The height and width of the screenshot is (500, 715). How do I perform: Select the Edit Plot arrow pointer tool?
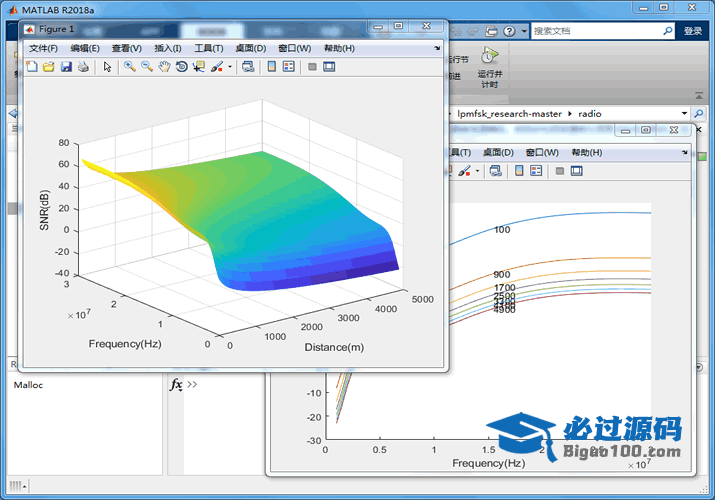[x=107, y=67]
